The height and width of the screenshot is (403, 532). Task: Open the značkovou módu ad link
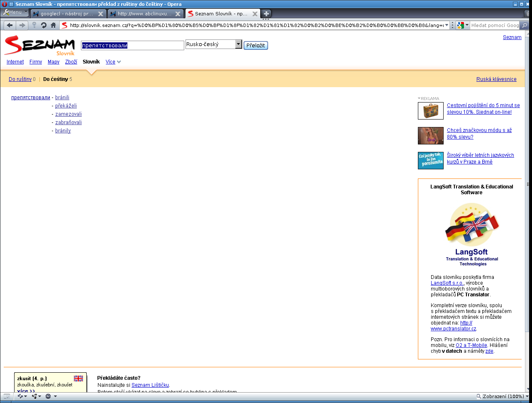pos(479,134)
